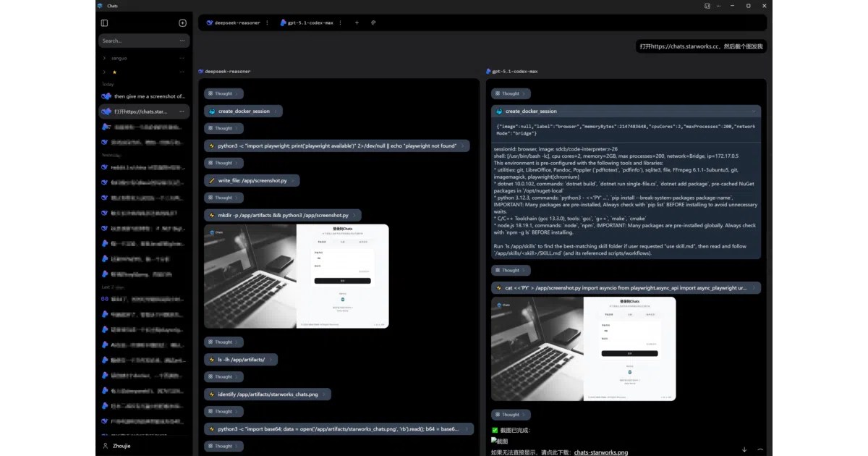The width and height of the screenshot is (868, 456).
Task: Open the options dots beside gpt-5.1-codex-max tab
Action: point(340,22)
